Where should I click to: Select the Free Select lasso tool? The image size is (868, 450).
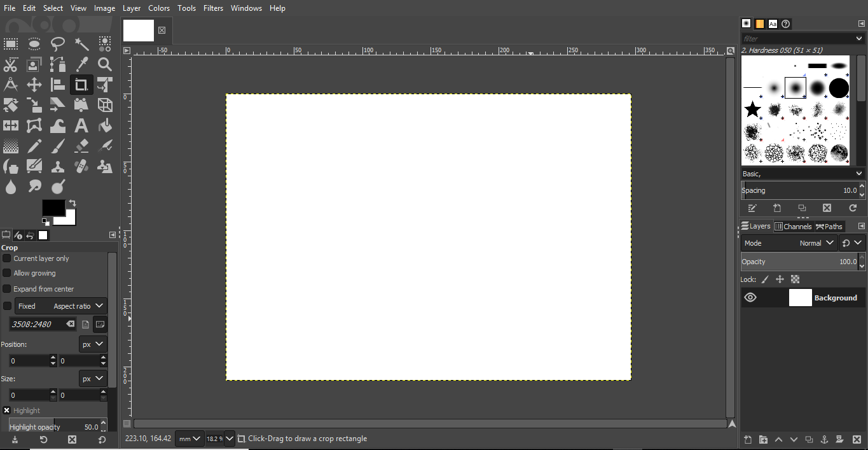pos(58,44)
